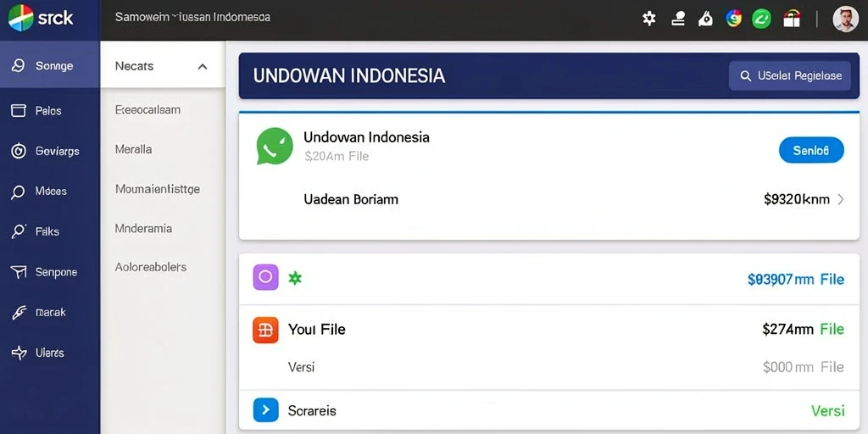Open Mides in the left sidebar
Screen dimensions: 868x434
coord(50,192)
